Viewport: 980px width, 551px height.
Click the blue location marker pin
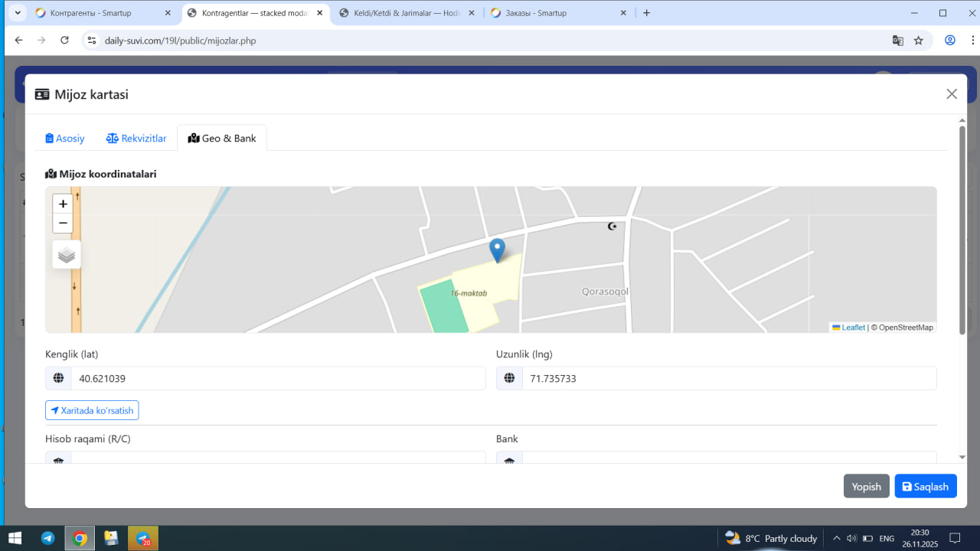(497, 249)
